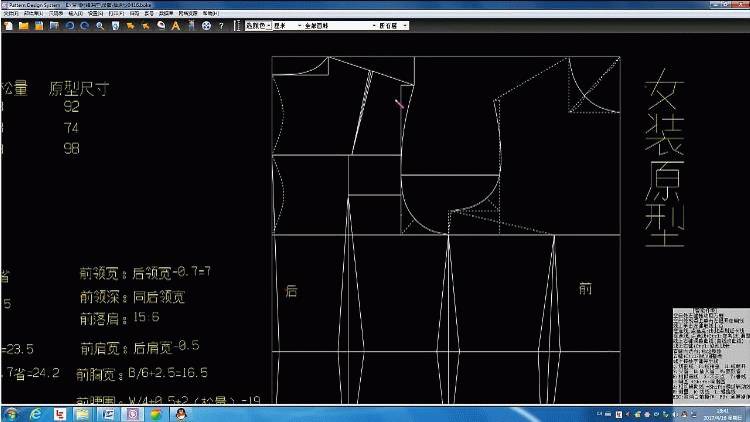
Task: Select the first orange arrow pointer tool
Action: [x=130, y=26]
